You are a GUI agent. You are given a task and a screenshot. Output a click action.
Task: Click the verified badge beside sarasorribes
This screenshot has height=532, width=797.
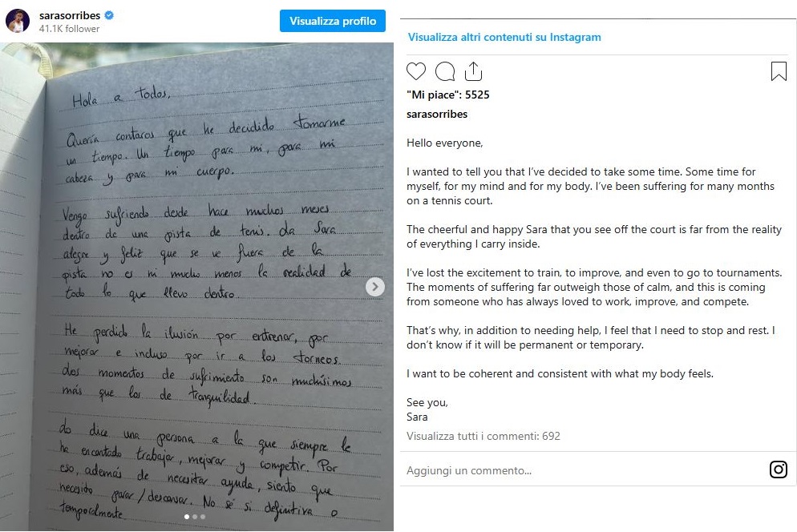coord(109,15)
